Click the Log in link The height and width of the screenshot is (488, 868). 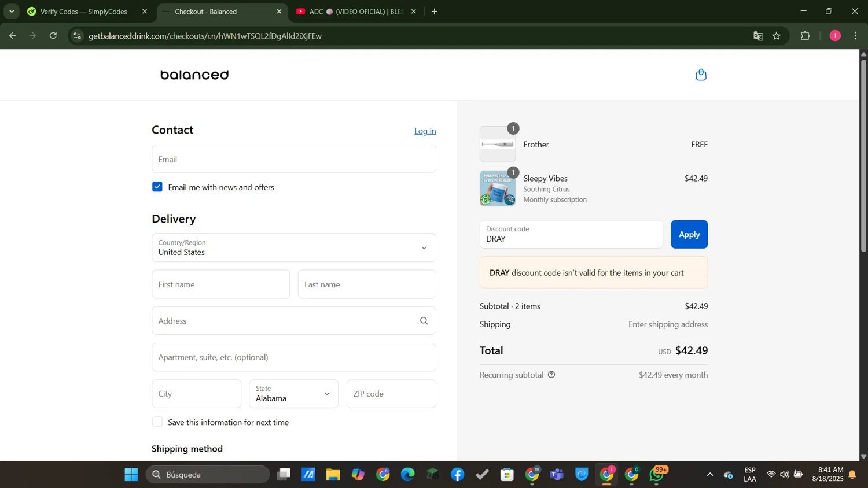pyautogui.click(x=425, y=131)
